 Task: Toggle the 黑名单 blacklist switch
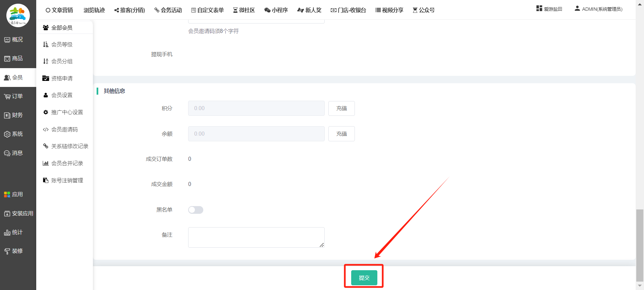pyautogui.click(x=196, y=210)
